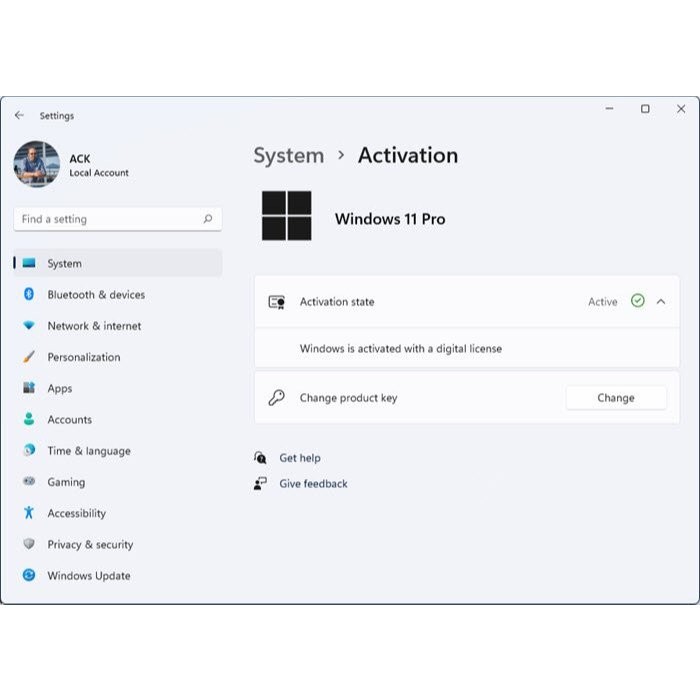Click the search magnifier icon

208,219
